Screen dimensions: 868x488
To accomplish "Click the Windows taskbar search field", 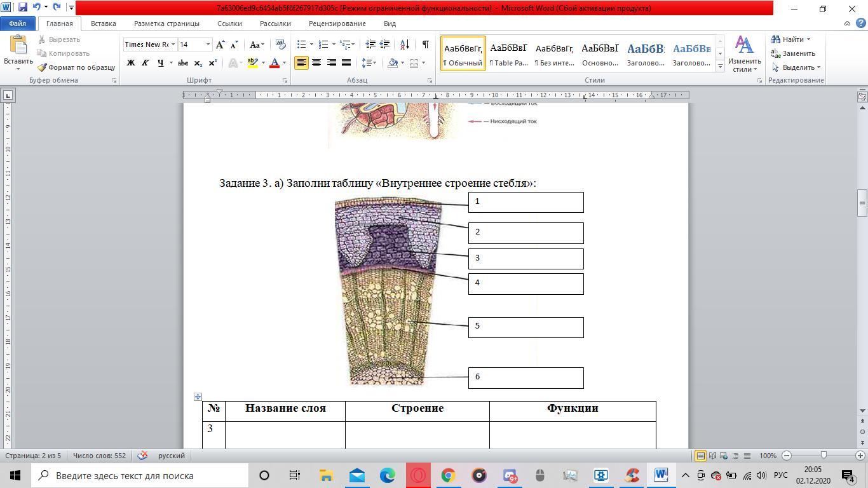I will pos(140,475).
